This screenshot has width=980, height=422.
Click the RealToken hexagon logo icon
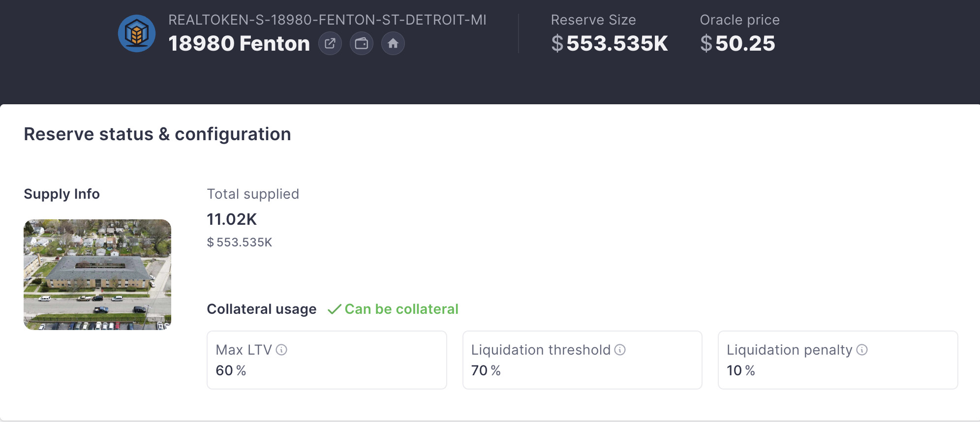137,33
